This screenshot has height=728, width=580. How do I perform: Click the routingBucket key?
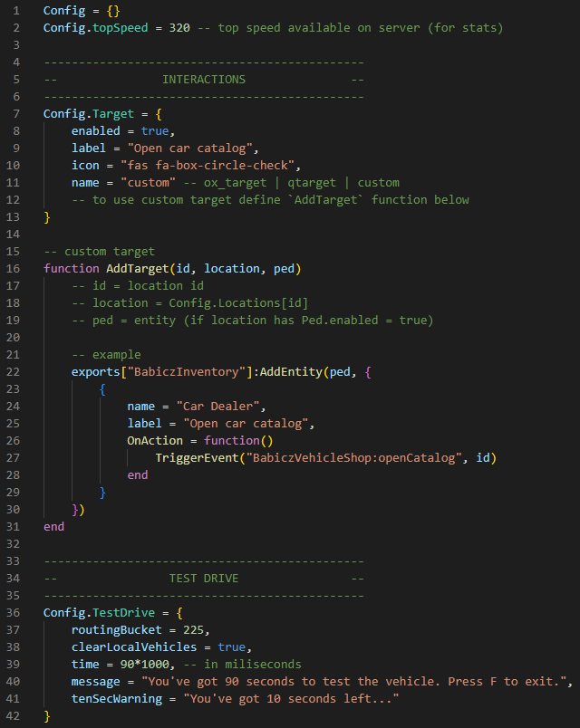click(x=117, y=629)
